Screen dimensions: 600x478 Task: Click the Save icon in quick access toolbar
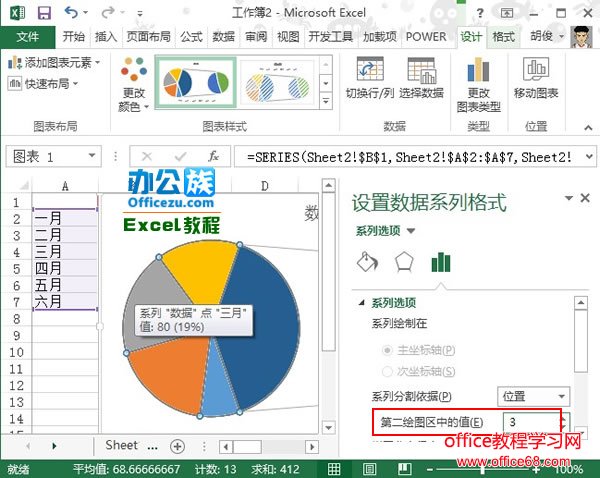(44, 13)
